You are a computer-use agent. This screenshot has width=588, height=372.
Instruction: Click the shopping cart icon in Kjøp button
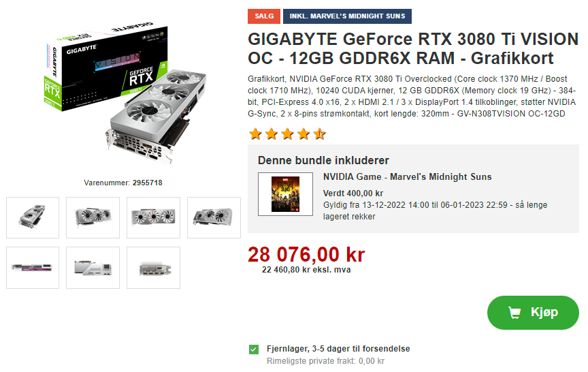(514, 312)
